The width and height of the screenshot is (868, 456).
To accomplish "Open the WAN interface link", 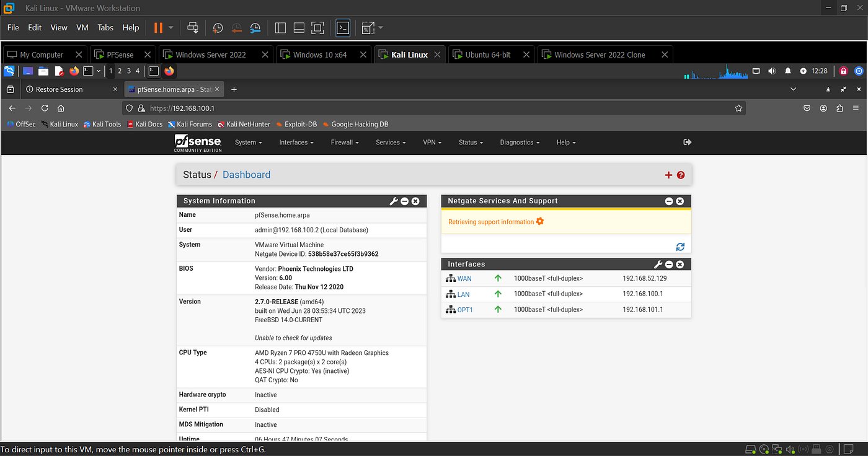I will coord(464,279).
